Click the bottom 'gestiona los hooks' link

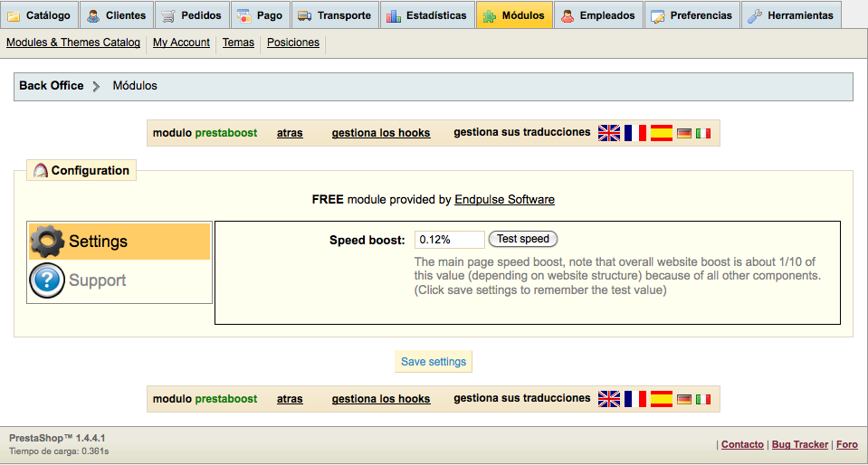381,399
